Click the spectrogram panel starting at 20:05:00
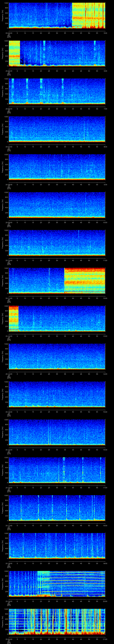This screenshot has width=114, height=644. pyautogui.click(x=57, y=54)
